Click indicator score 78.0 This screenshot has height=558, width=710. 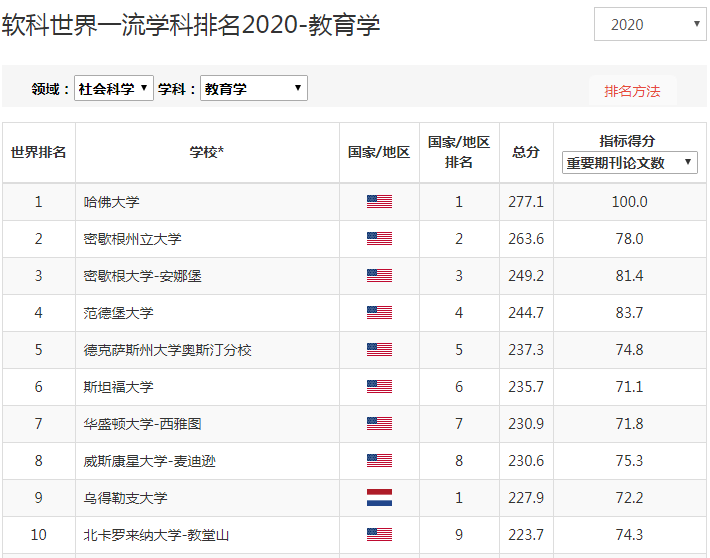point(629,239)
